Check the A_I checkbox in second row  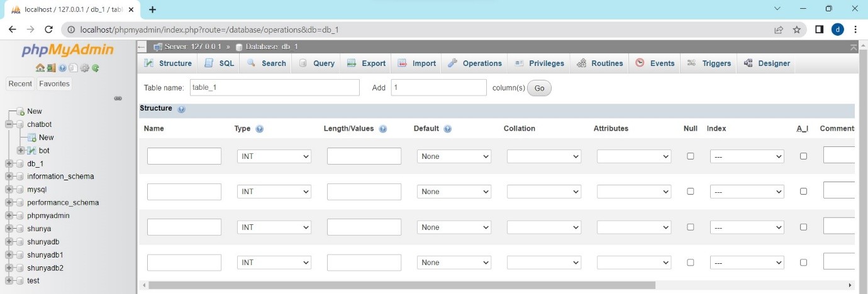click(x=803, y=192)
